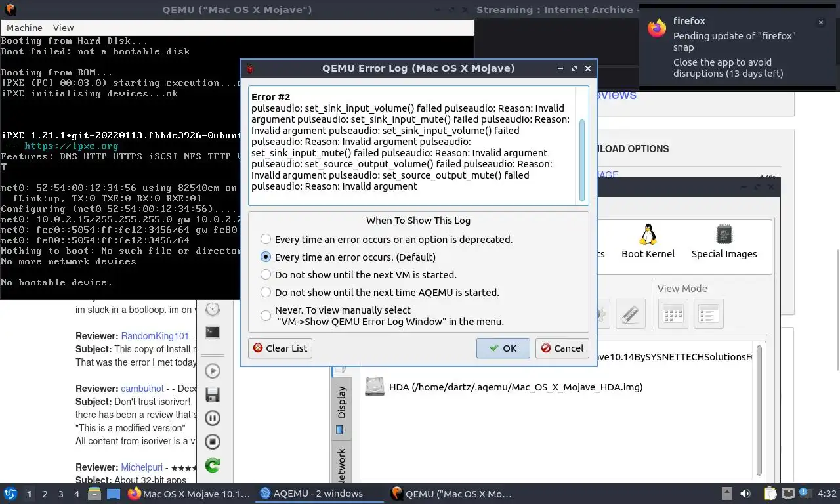Click Clear List in the error log
The image size is (840, 504).
click(x=280, y=348)
